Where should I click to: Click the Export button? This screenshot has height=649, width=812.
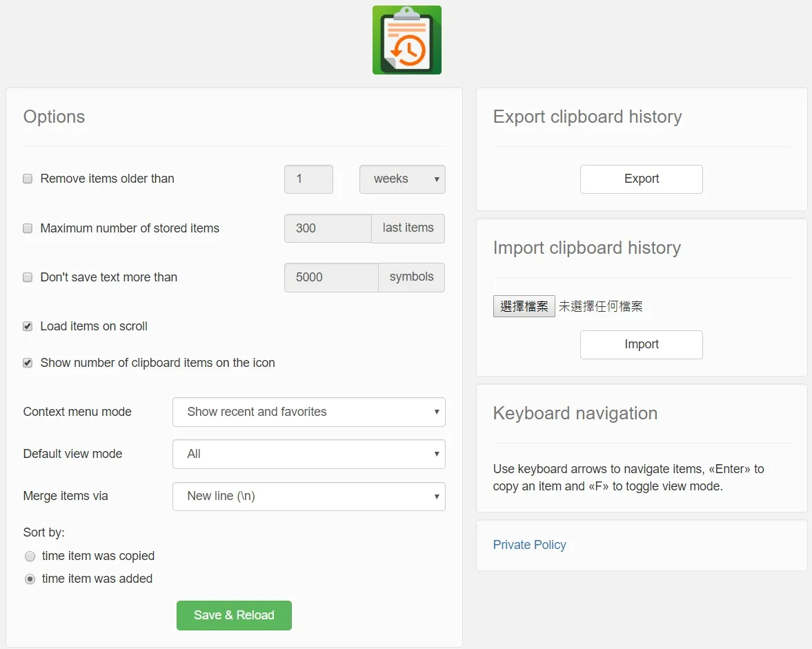coord(641,179)
